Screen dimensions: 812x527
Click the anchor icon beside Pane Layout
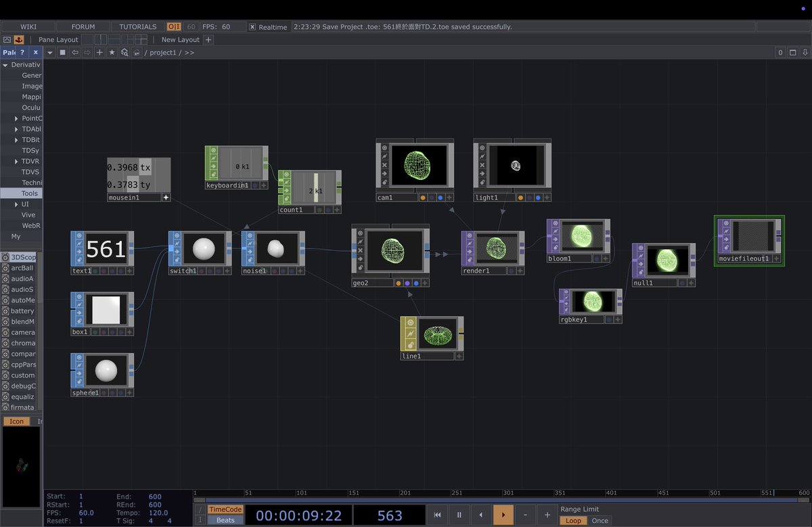pyautogui.click(x=19, y=39)
